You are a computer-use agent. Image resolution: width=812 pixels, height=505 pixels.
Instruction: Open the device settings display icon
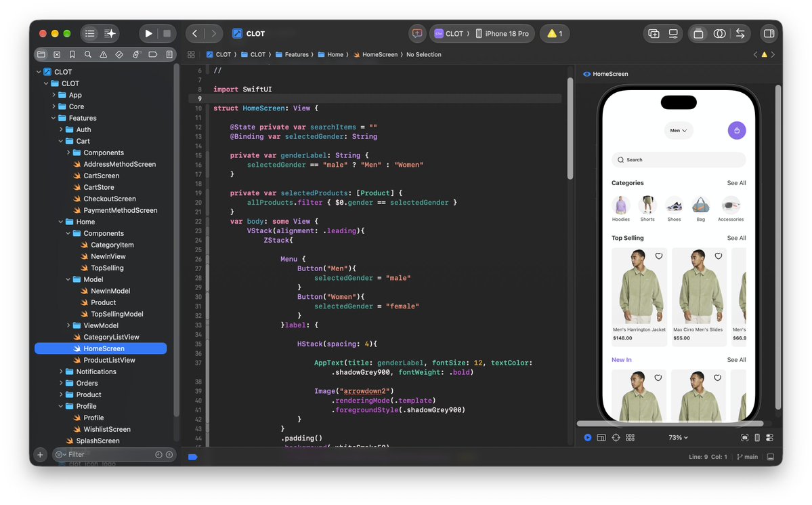click(673, 34)
